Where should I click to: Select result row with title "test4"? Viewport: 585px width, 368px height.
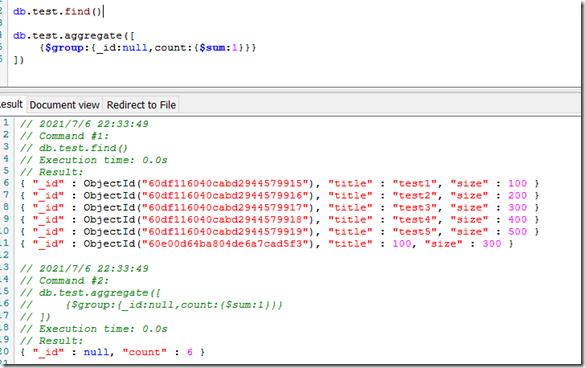280,219
